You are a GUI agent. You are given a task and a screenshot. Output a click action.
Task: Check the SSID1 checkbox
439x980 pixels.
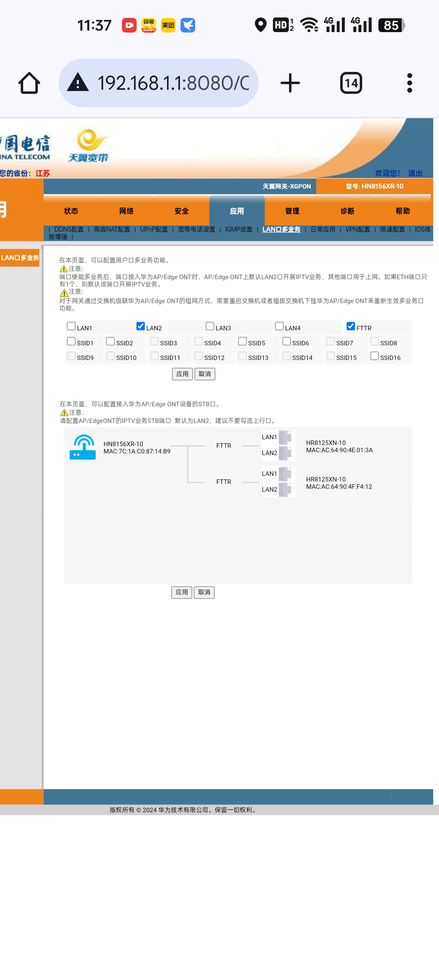(x=71, y=341)
